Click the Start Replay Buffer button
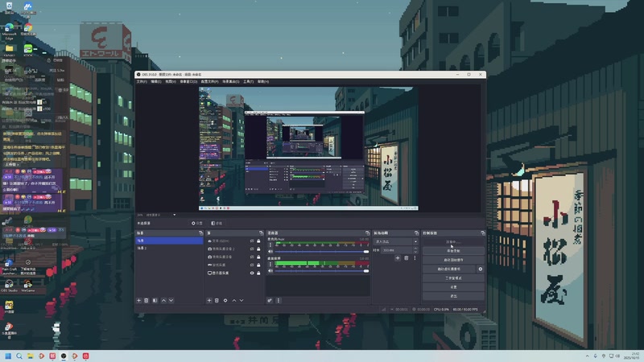This screenshot has height=362, width=644. coord(453,260)
